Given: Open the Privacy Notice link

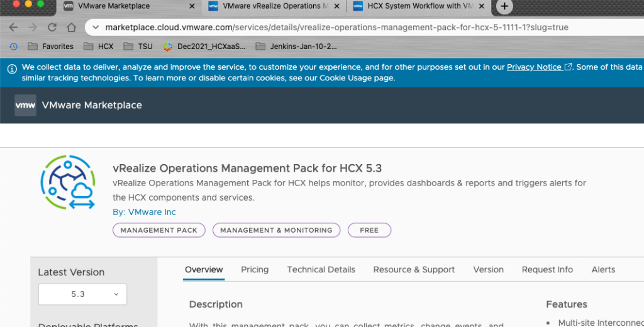Looking at the screenshot, I should tap(534, 67).
